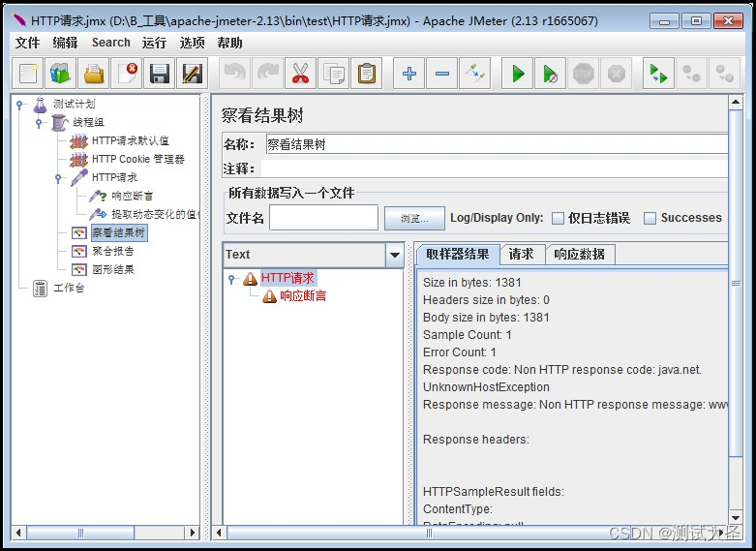Click the Expand All plus icon
Screen dimensions: 756x551
click(408, 74)
